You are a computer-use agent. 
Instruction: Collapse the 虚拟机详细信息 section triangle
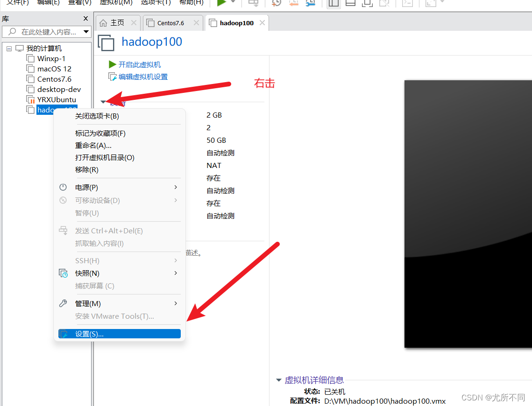pyautogui.click(x=278, y=380)
